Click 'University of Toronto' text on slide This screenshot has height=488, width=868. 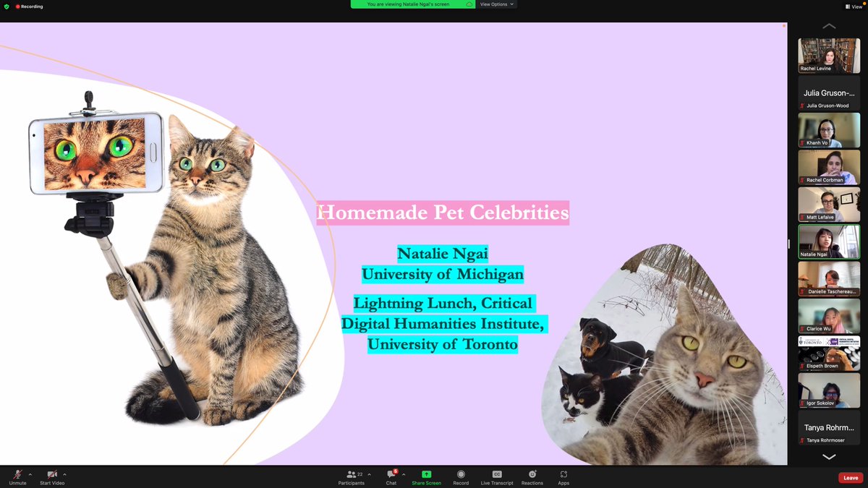(x=443, y=344)
